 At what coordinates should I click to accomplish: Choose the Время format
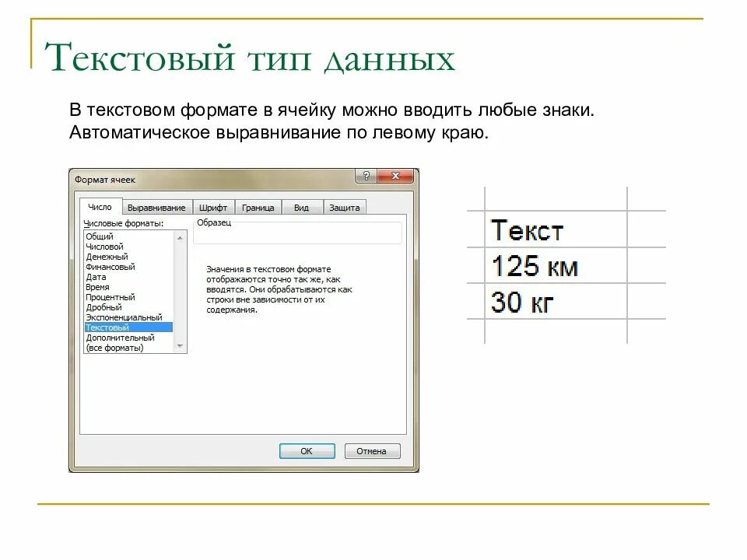[x=128, y=287]
